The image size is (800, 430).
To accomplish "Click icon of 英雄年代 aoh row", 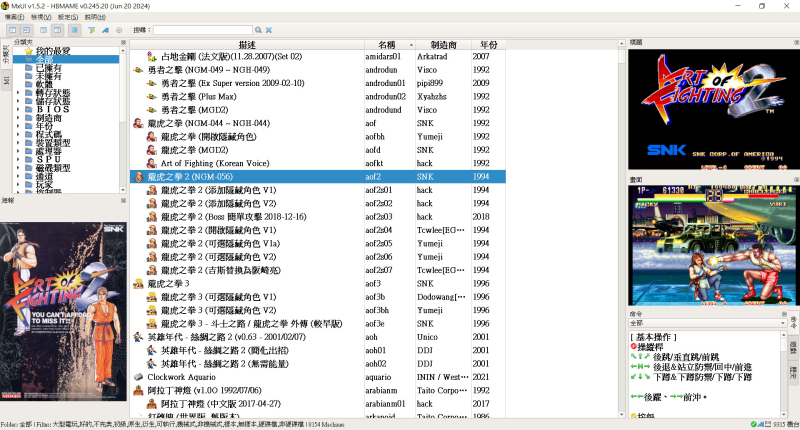I will tap(138, 337).
